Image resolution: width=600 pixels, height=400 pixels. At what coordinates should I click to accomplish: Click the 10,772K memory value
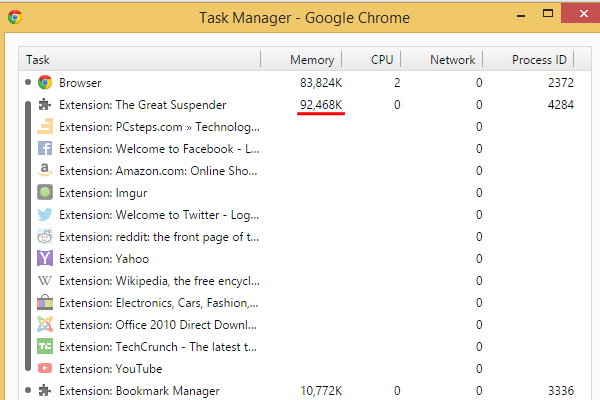321,391
